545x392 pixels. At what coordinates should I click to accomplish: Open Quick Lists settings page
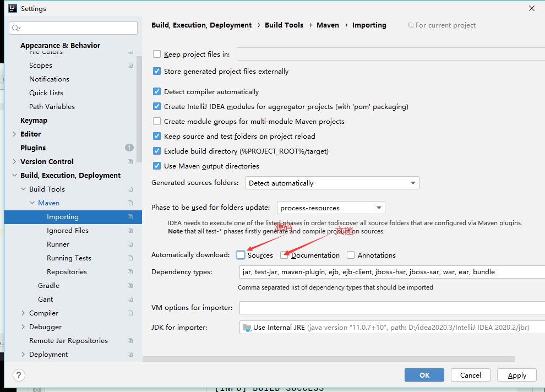point(46,93)
